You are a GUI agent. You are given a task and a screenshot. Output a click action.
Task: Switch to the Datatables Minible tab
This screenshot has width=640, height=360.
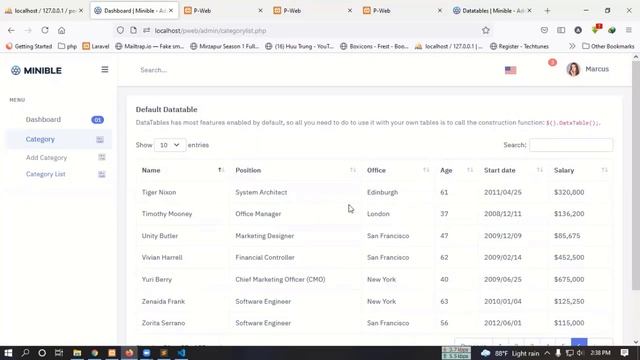pyautogui.click(x=493, y=11)
